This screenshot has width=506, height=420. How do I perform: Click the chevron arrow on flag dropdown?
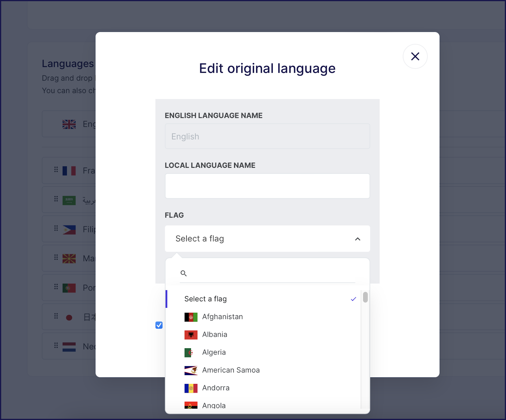click(358, 239)
